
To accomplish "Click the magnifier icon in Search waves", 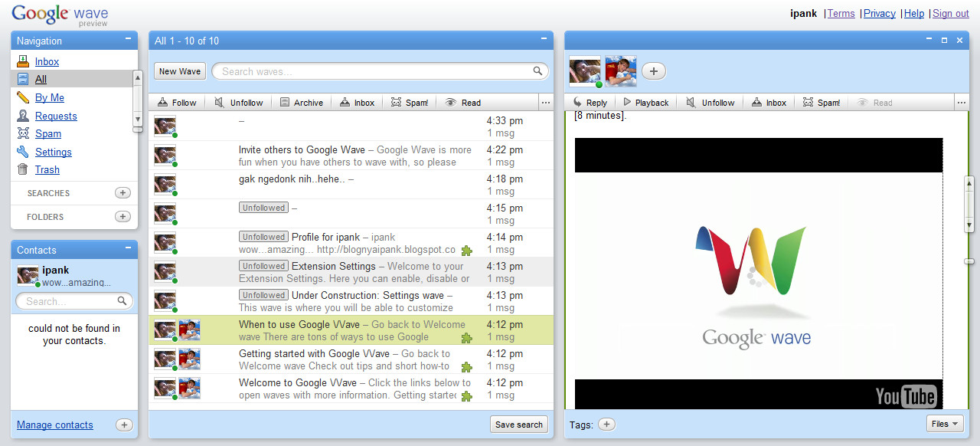I will [x=538, y=71].
